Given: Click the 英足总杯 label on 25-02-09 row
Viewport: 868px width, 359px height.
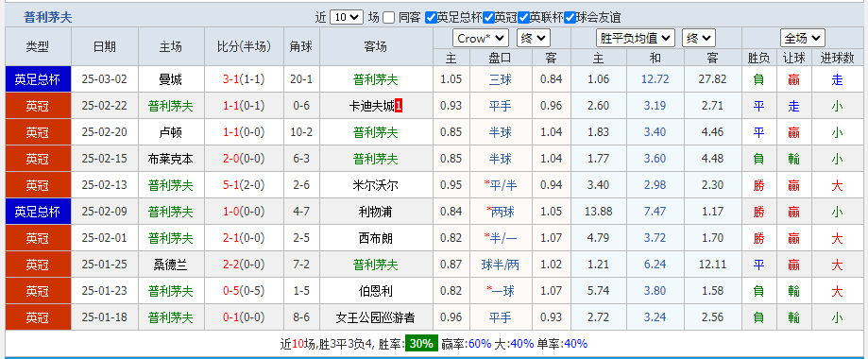Looking at the screenshot, I should pyautogui.click(x=38, y=212).
